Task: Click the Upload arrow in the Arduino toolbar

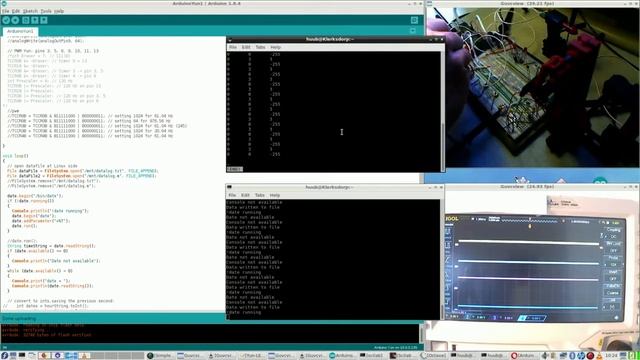Action: pos(15,20)
